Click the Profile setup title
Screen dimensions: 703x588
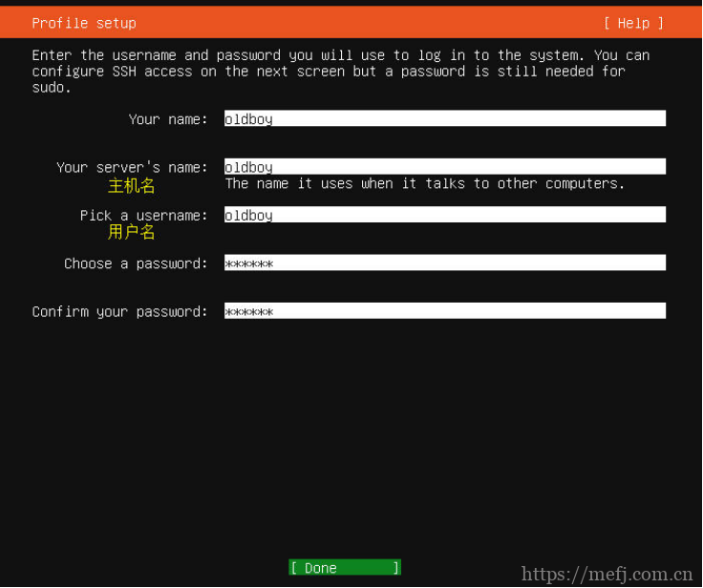84,23
